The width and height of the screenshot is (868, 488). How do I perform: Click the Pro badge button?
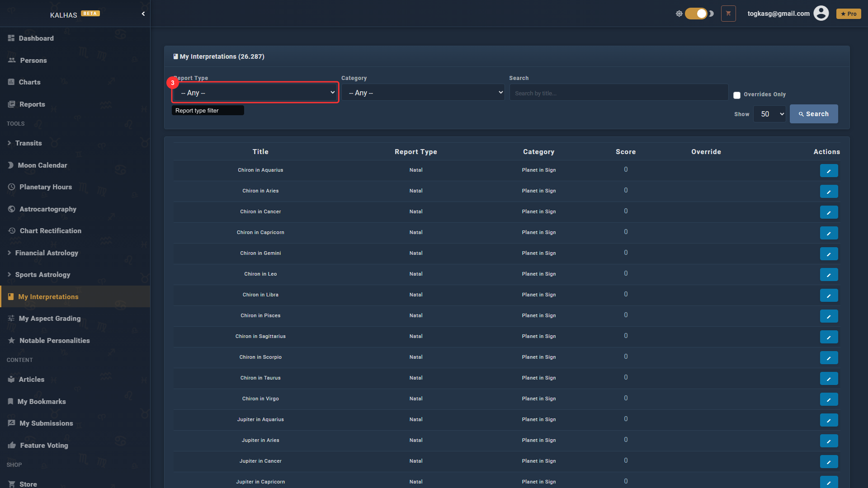[849, 14]
